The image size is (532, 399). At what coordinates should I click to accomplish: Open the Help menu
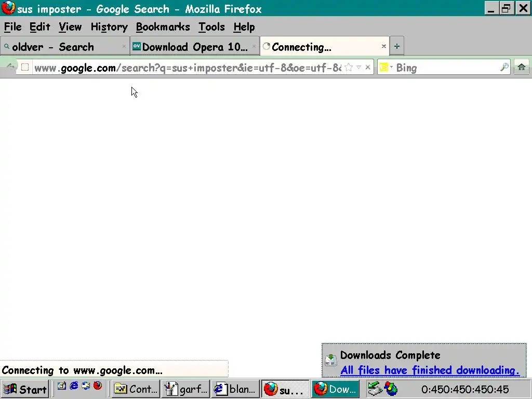[x=244, y=27]
